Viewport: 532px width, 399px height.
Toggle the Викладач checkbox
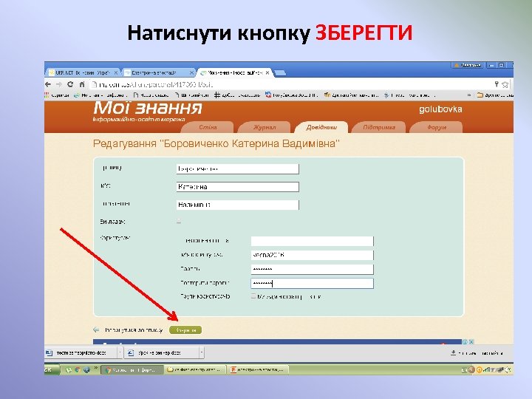point(179,222)
